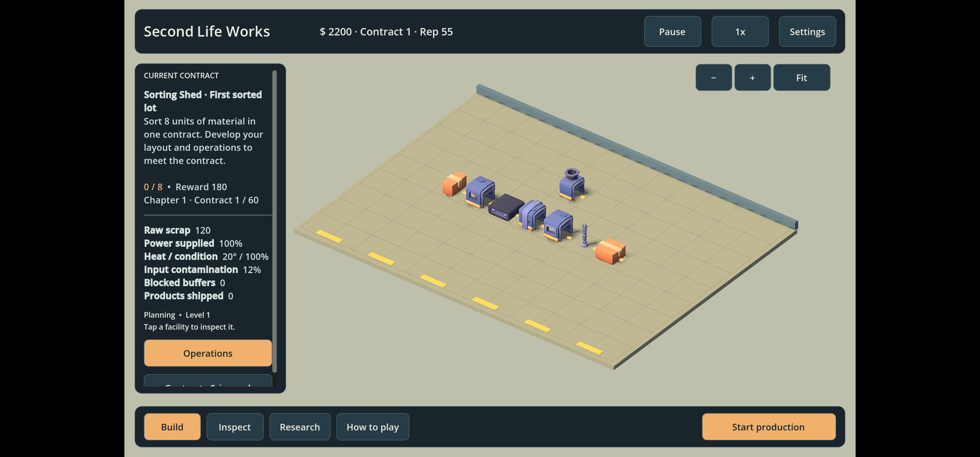Screen dimensions: 980x457
Task: Click the 'Planning • Level 1' status line
Action: click(177, 315)
